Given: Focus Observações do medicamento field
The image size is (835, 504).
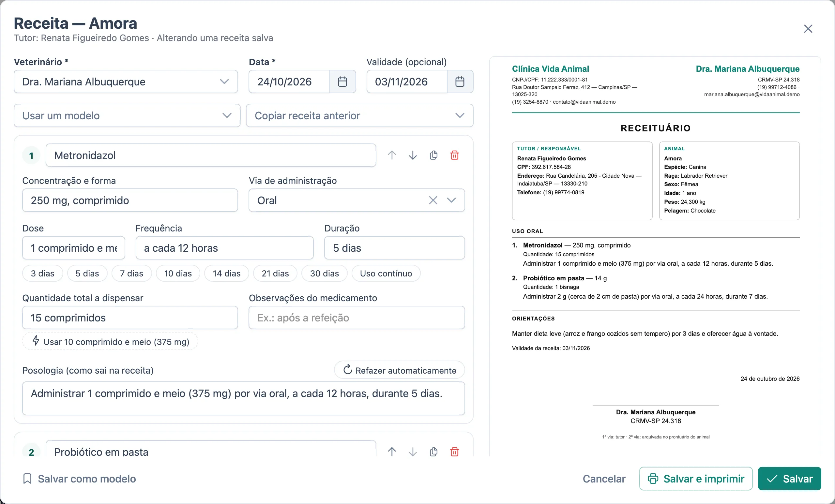Looking at the screenshot, I should point(357,318).
